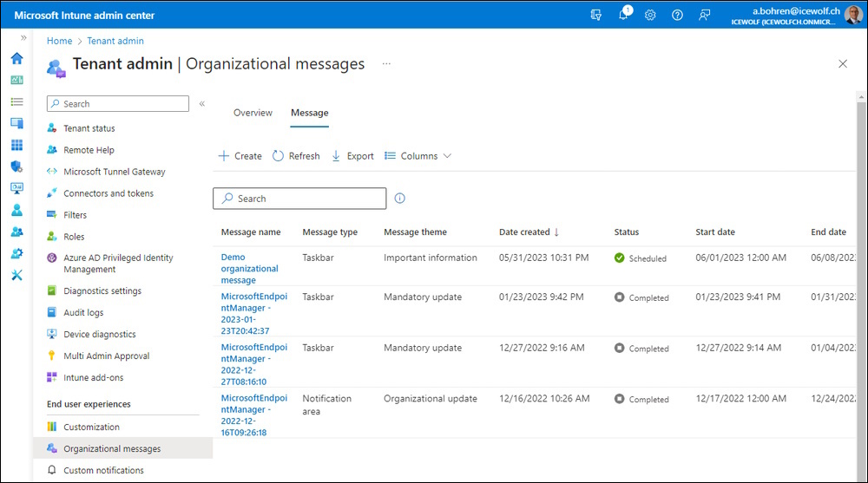
Task: Go to Home breadcrumb link
Action: pyautogui.click(x=59, y=41)
